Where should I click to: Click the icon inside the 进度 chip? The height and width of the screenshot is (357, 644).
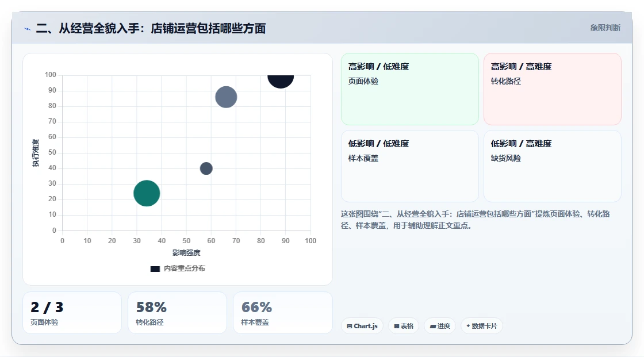433,326
